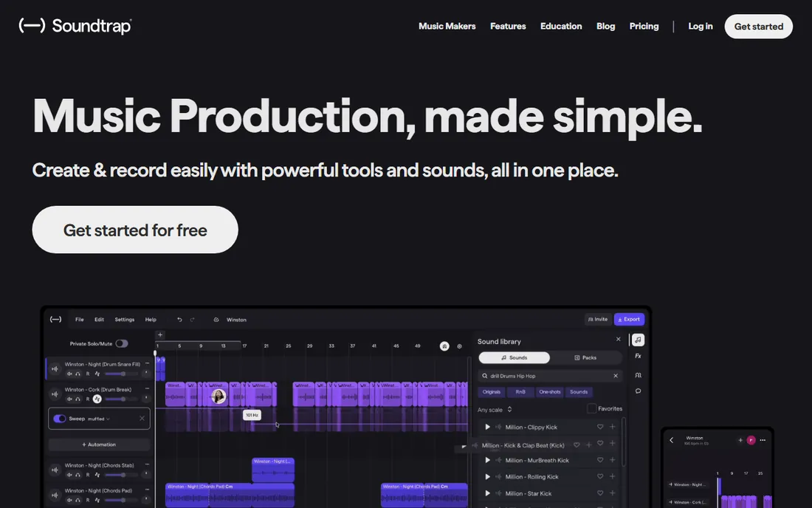Open the Edit menu in studio
This screenshot has height=508, width=812.
click(x=99, y=320)
